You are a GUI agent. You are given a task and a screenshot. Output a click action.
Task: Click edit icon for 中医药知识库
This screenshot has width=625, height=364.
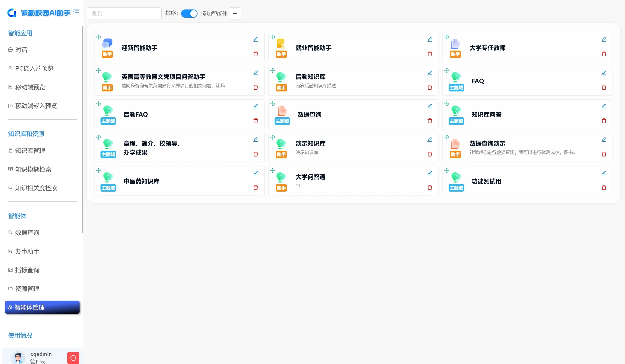click(256, 173)
